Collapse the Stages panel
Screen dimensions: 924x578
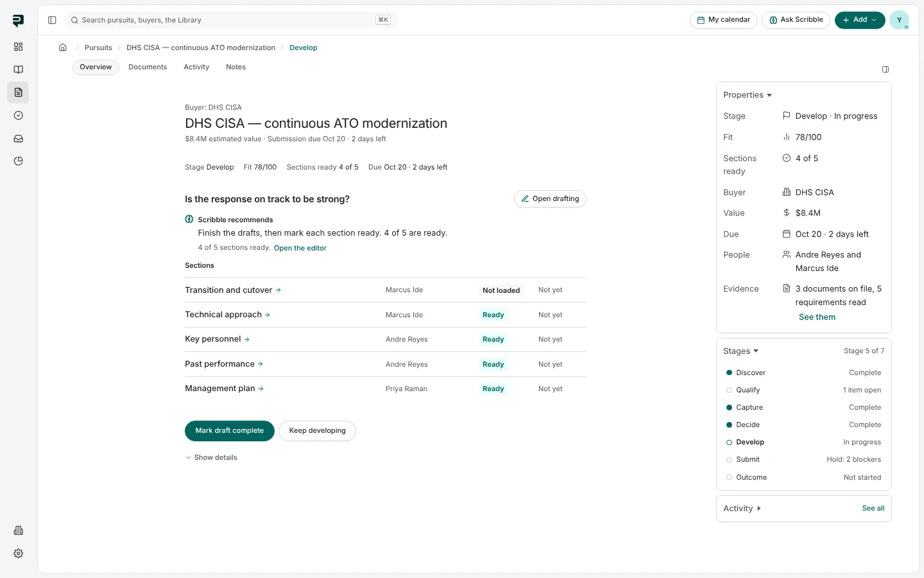click(x=741, y=351)
